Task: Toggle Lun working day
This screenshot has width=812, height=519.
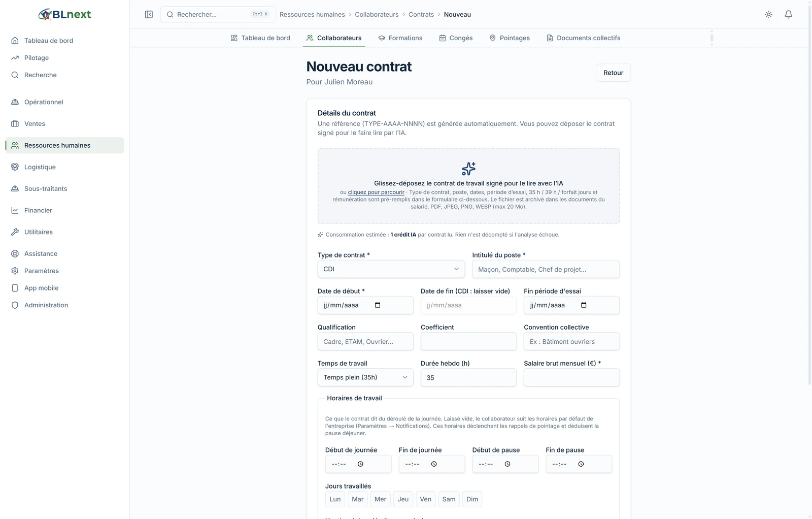Action: (x=335, y=499)
